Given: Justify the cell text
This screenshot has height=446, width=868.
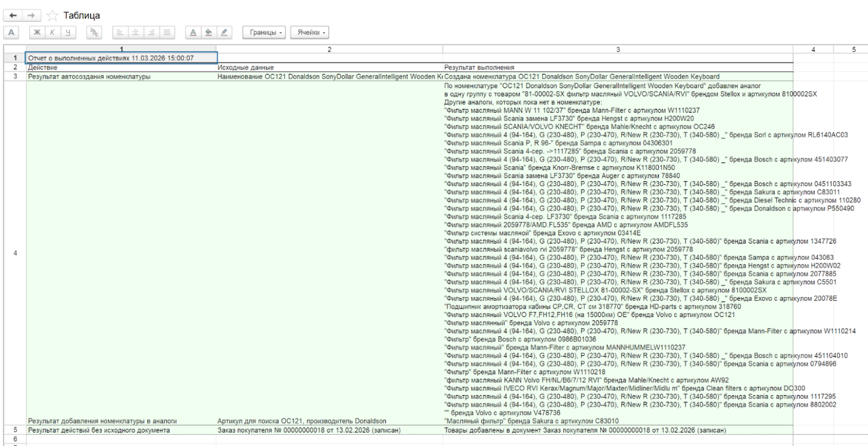Looking at the screenshot, I should [x=167, y=33].
